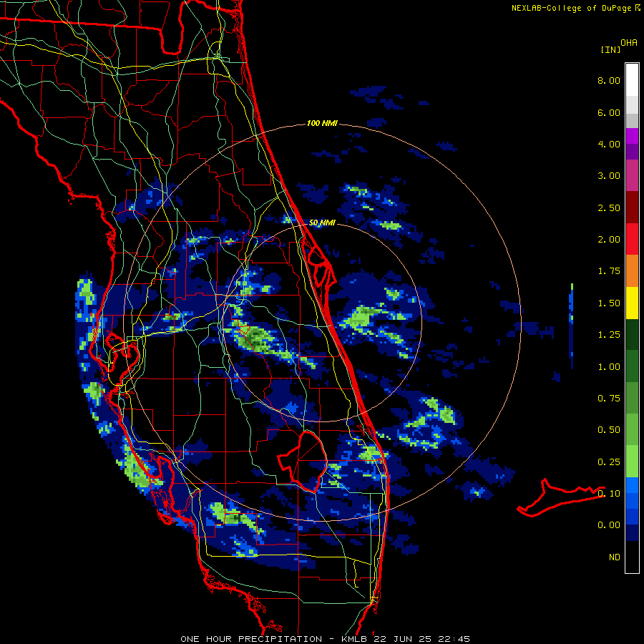
Task: Select the bright blue 0.10 color swatch
Action: (632, 485)
